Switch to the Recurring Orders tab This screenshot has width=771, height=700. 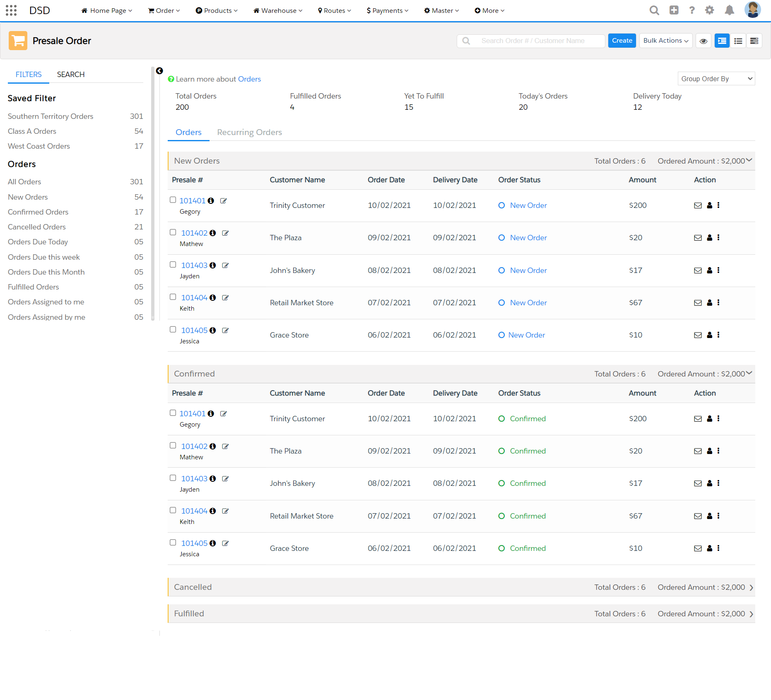click(249, 132)
